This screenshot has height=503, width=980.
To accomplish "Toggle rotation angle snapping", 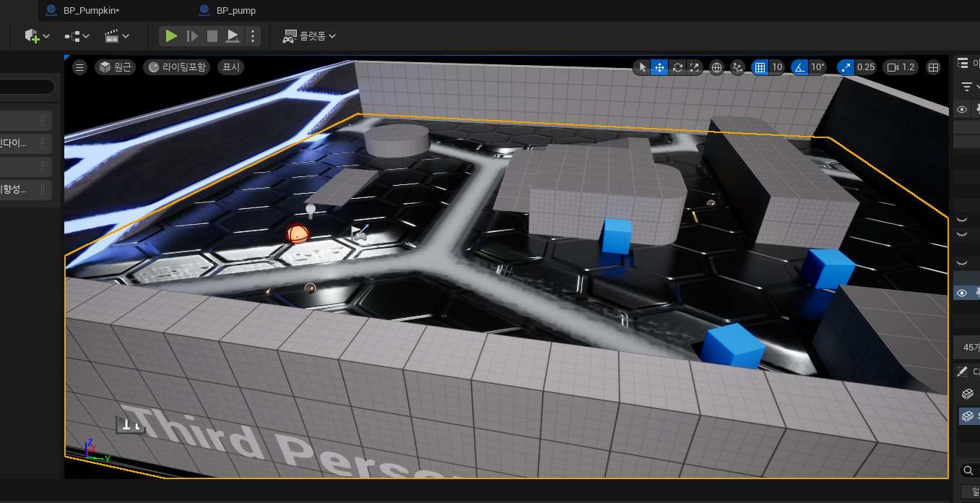I will pyautogui.click(x=799, y=67).
